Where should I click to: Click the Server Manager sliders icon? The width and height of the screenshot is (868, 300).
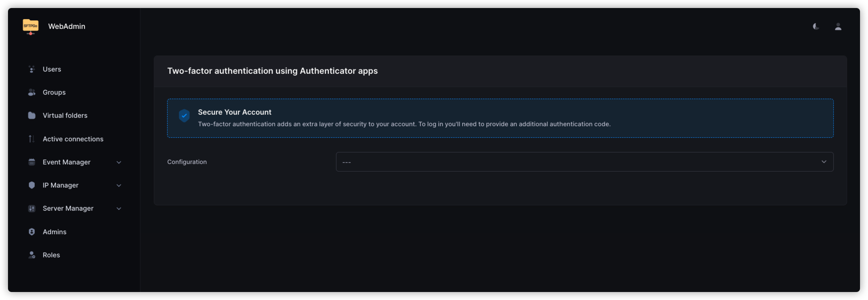[x=32, y=208]
